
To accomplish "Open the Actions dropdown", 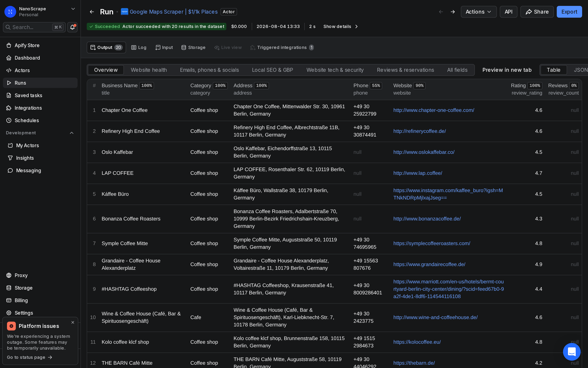I will pyautogui.click(x=478, y=12).
